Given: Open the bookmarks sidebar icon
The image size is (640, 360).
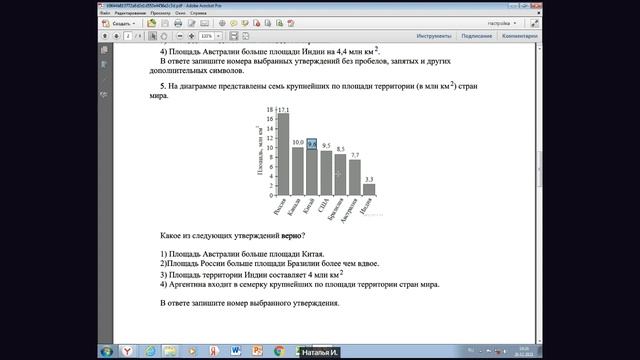Looking at the screenshot, I should (x=104, y=65).
